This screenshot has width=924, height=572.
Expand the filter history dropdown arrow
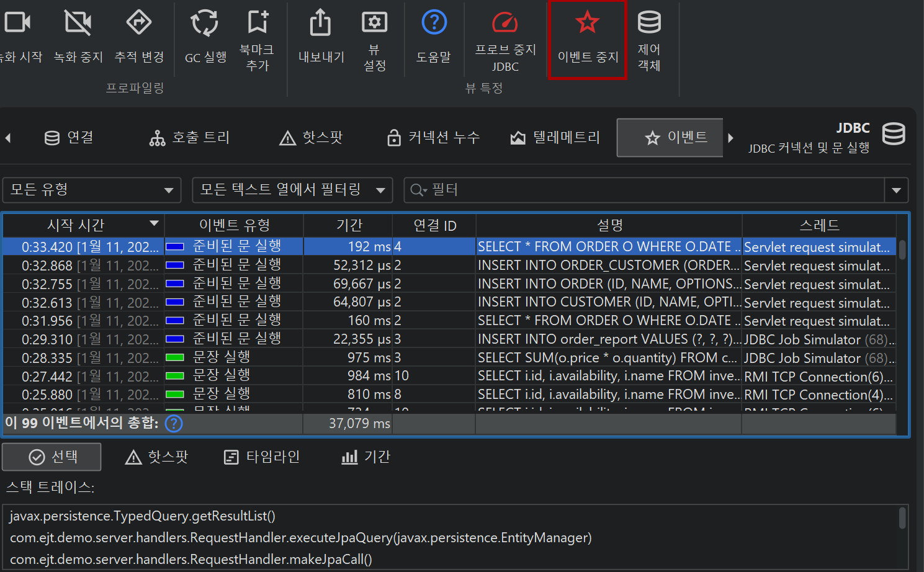point(896,190)
